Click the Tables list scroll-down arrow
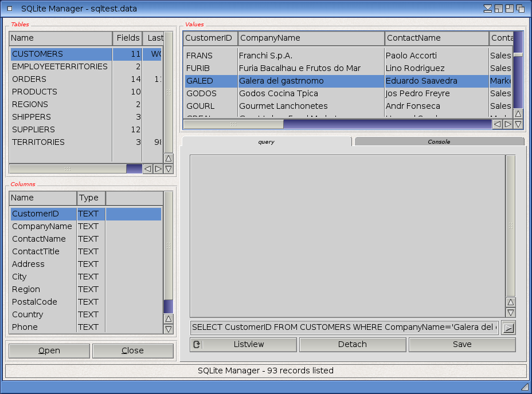This screenshot has height=394, width=532. (169, 169)
